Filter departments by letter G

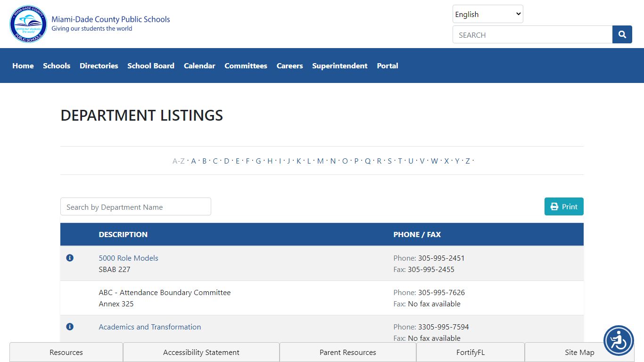(x=258, y=161)
